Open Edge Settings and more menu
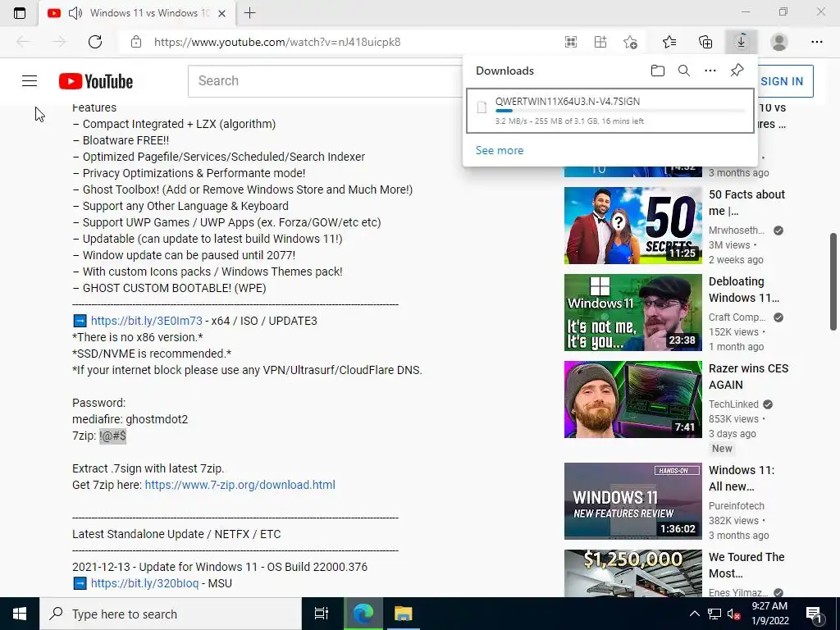The image size is (840, 630). (x=816, y=42)
